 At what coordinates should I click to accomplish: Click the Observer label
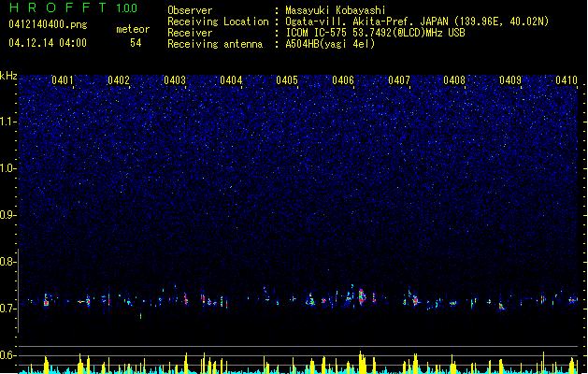190,10
